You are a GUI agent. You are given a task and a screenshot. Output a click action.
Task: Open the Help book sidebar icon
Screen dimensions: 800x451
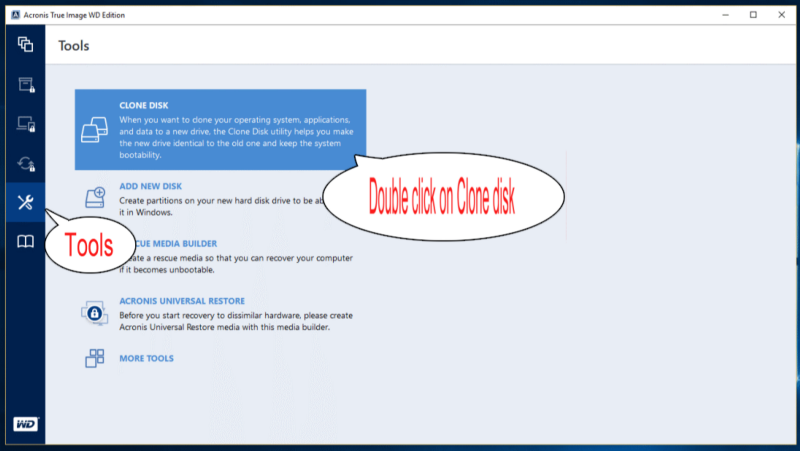(x=26, y=241)
